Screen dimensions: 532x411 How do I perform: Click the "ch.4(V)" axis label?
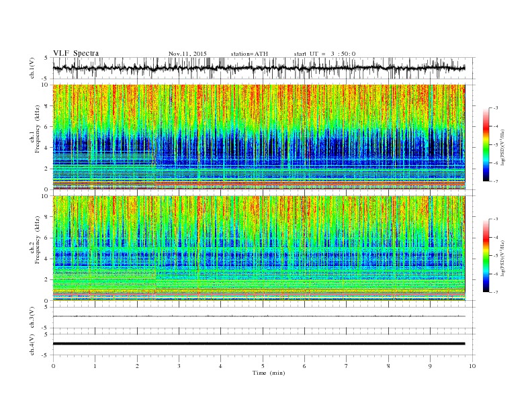coord(32,345)
